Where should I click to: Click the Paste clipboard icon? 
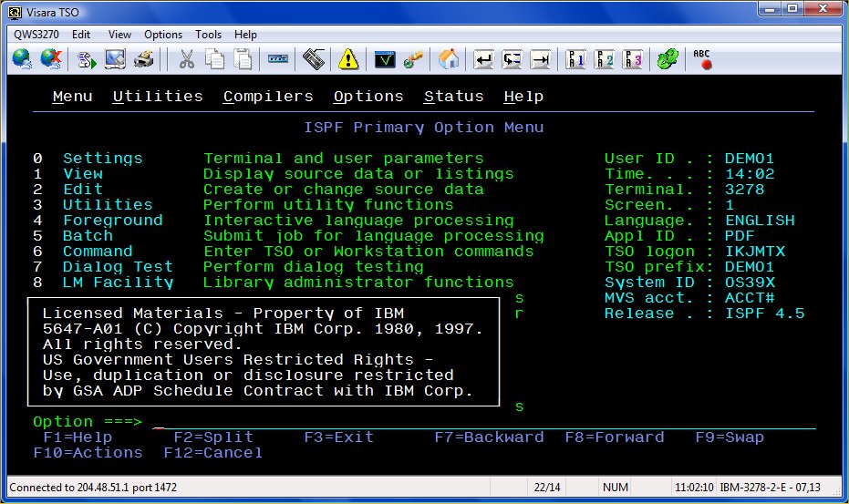pos(243,59)
